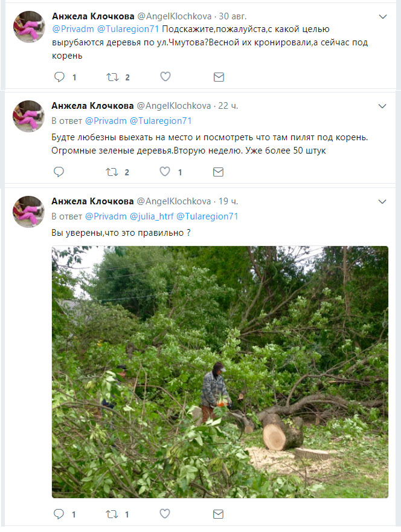Open the dropdown arrow on the 19 ч. tweet
The height and width of the screenshot is (532, 401).
point(382,201)
